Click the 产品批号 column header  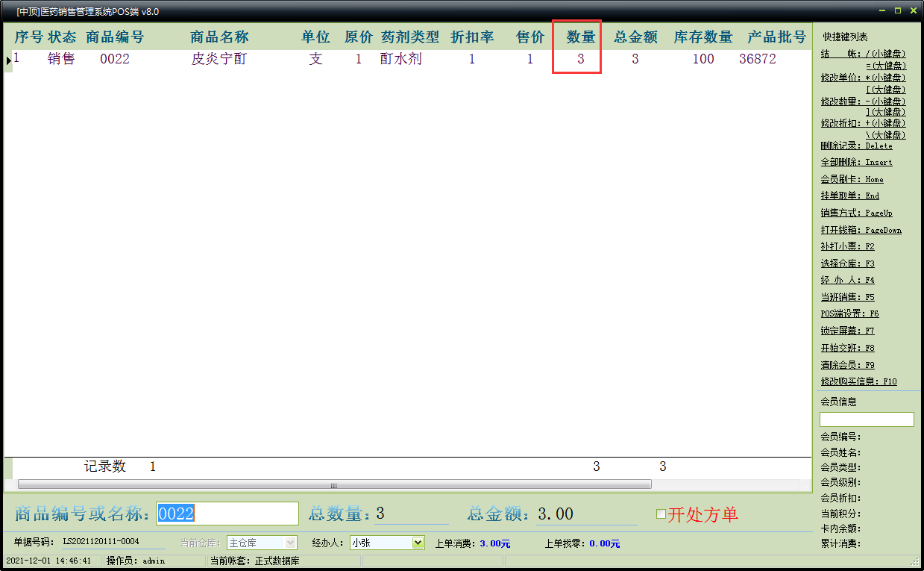click(x=777, y=37)
